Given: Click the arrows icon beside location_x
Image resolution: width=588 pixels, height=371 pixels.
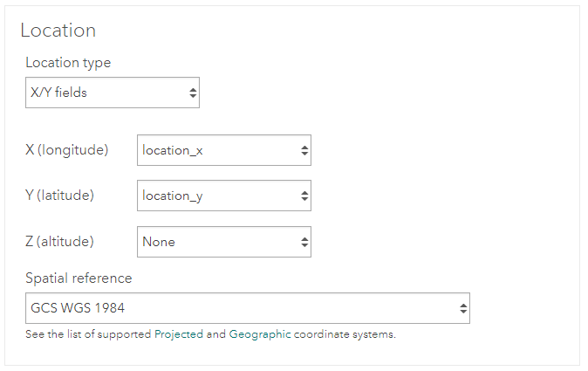Looking at the screenshot, I should 304,150.
